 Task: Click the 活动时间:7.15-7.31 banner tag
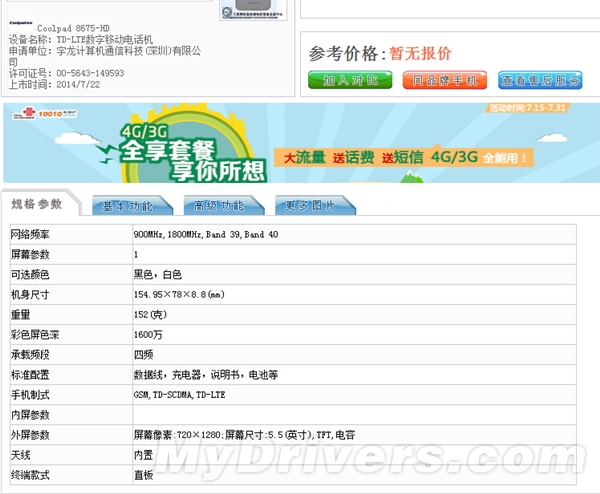(528, 108)
